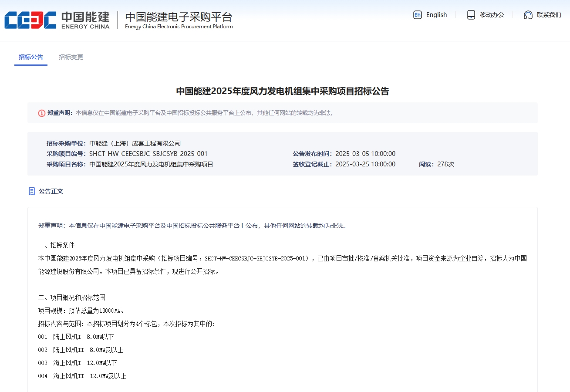Viewport: 570px width, 392px height.
Task: Click the English language globe icon
Action: click(x=417, y=15)
